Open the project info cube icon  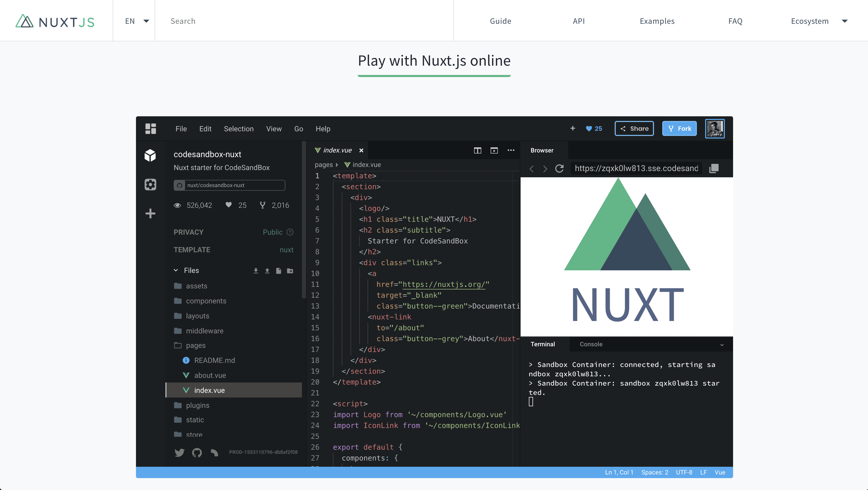point(150,155)
